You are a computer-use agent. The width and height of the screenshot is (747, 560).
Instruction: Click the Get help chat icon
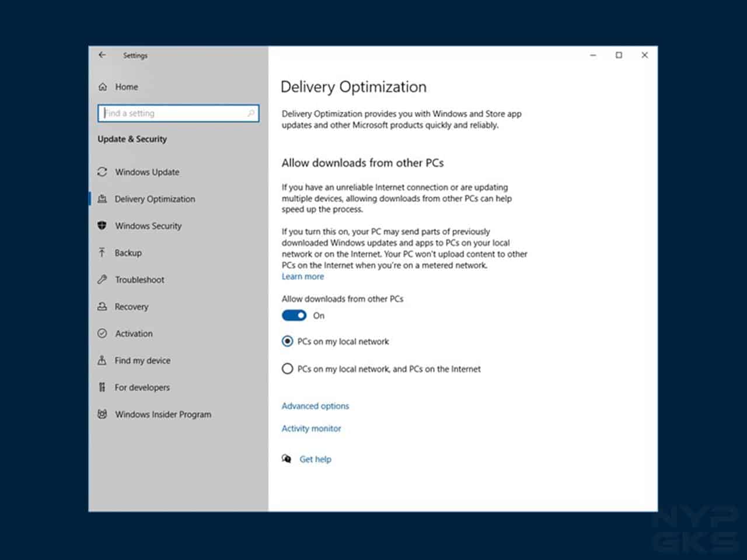point(287,459)
